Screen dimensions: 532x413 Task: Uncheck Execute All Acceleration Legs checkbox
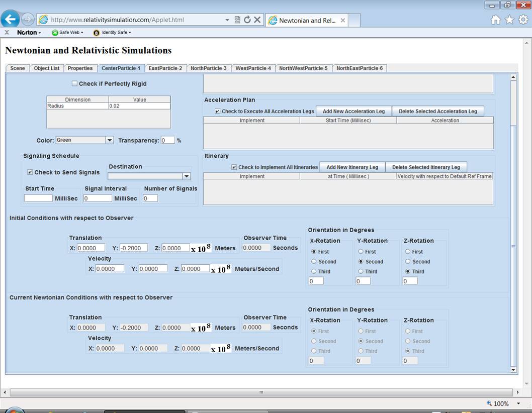click(217, 112)
